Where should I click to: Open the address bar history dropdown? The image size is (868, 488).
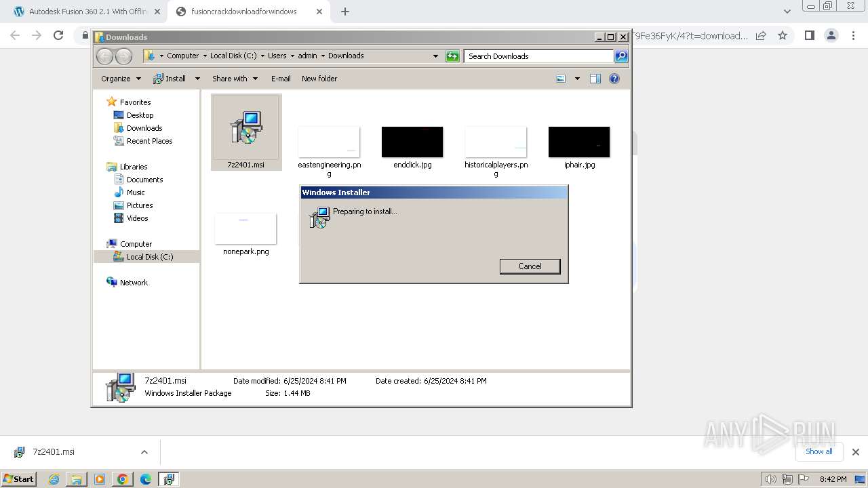coord(435,56)
